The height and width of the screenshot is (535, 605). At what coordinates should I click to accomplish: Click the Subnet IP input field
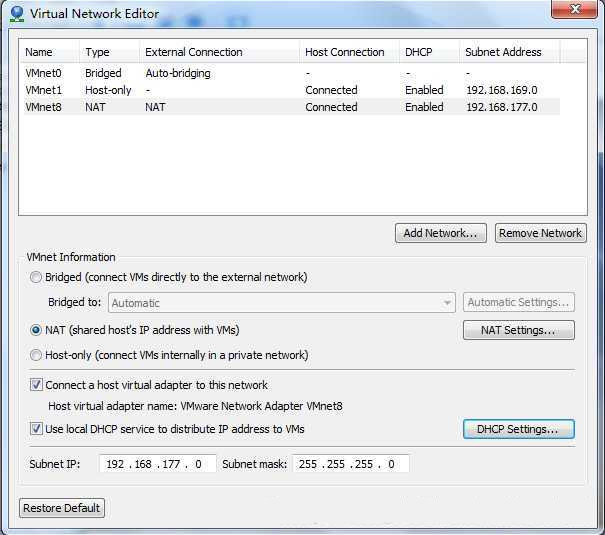coord(157,464)
